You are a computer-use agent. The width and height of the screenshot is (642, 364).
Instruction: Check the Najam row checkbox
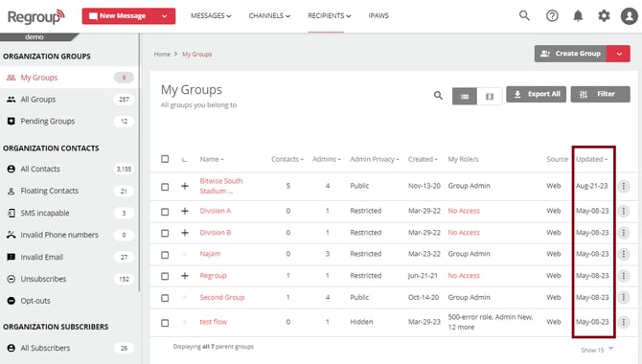pos(165,255)
